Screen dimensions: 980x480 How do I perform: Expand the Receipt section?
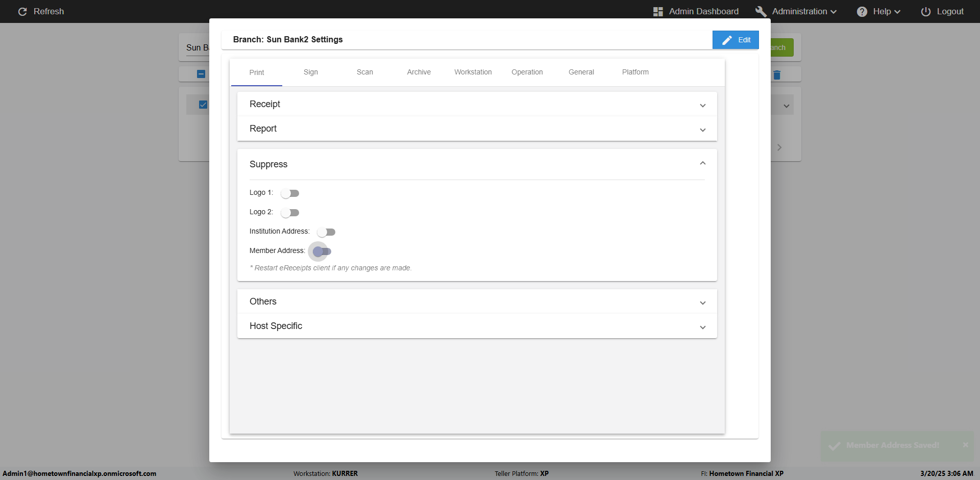click(703, 105)
